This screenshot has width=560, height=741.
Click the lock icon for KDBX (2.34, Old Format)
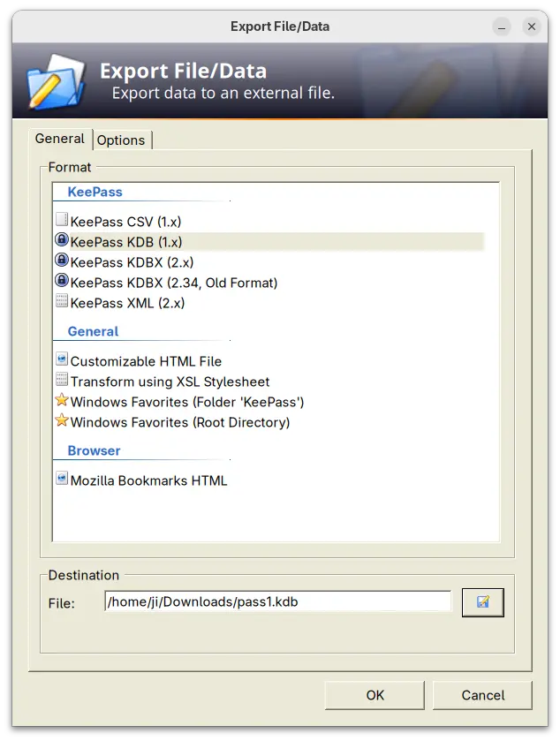pos(62,280)
